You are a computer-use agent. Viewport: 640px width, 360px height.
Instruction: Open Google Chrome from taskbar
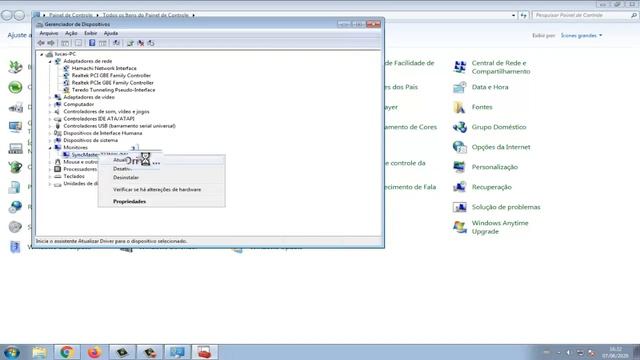click(67, 352)
